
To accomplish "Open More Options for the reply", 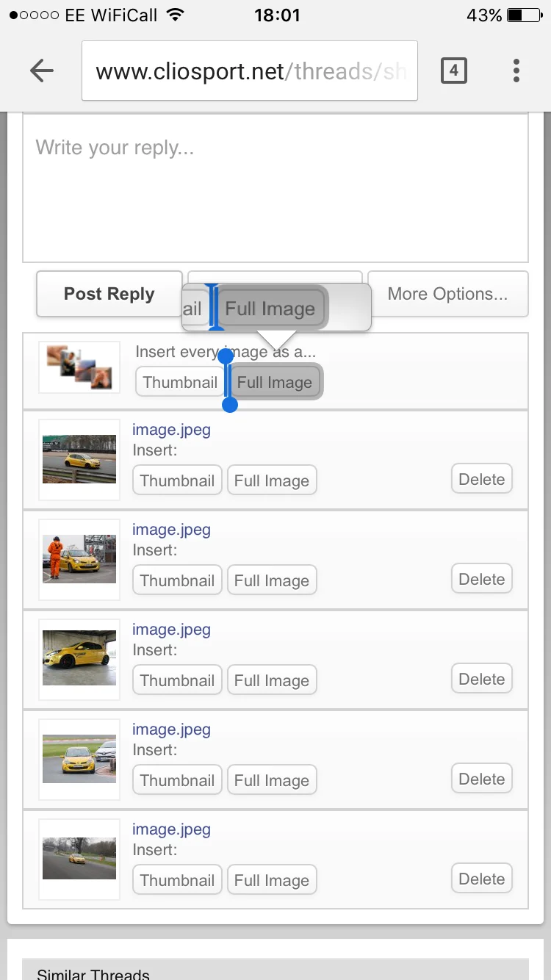I will pos(447,294).
